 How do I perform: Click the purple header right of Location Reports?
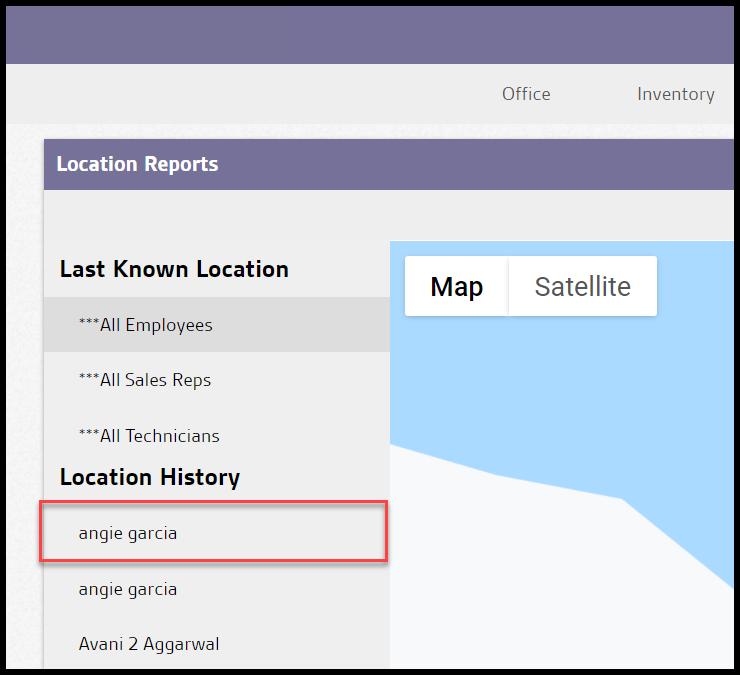pyautogui.click(x=480, y=164)
